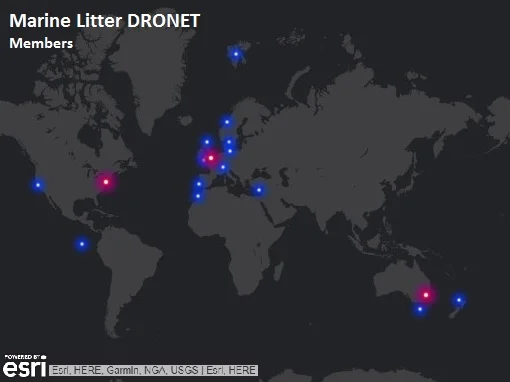Click the Marine Litter DRONET title
Screen dimensions: 510x382
[x=105, y=21]
